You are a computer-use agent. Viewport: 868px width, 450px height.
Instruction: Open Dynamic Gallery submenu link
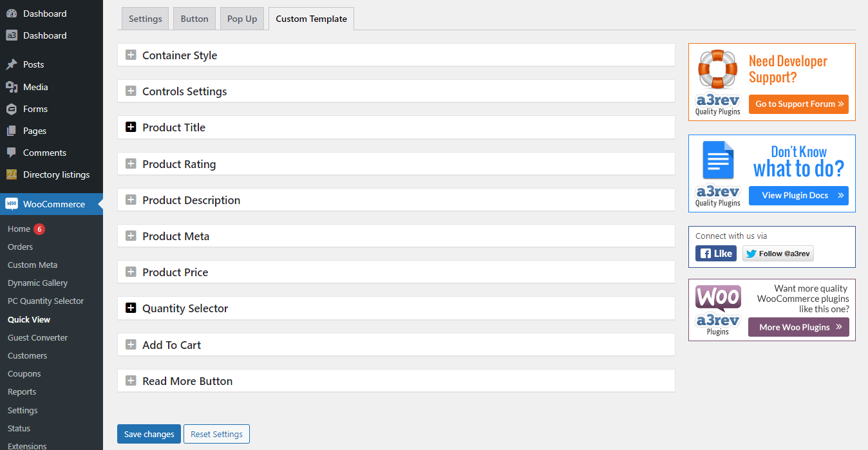pyautogui.click(x=37, y=283)
